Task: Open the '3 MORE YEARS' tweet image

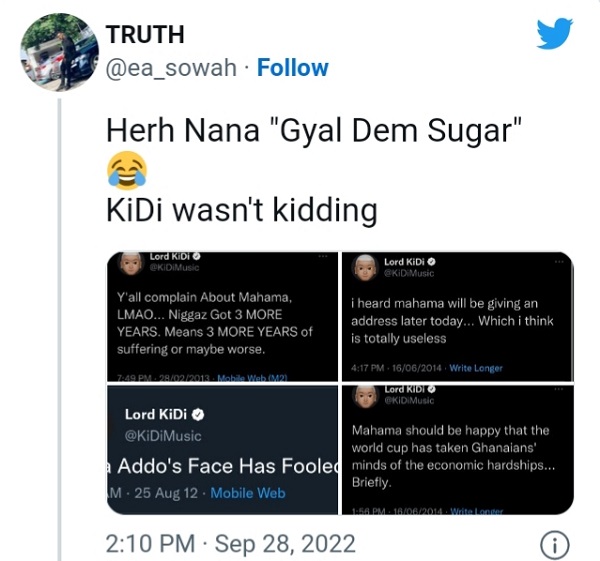Action: point(222,316)
